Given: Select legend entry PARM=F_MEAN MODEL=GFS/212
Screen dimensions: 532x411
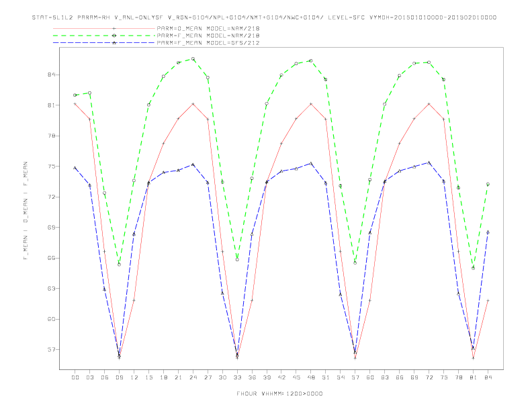Looking at the screenshot, I should (x=208, y=43).
